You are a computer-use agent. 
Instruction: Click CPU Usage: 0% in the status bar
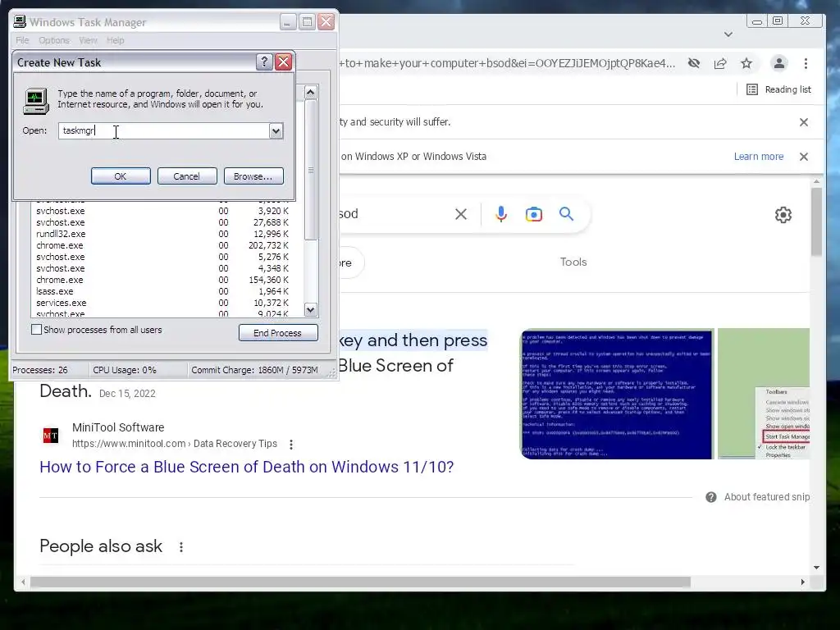pyautogui.click(x=125, y=370)
